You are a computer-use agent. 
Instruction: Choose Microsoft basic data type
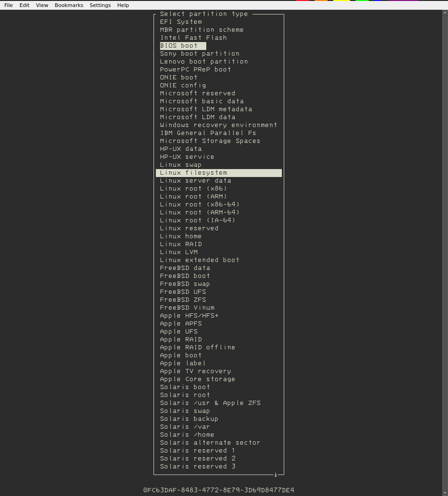[202, 101]
